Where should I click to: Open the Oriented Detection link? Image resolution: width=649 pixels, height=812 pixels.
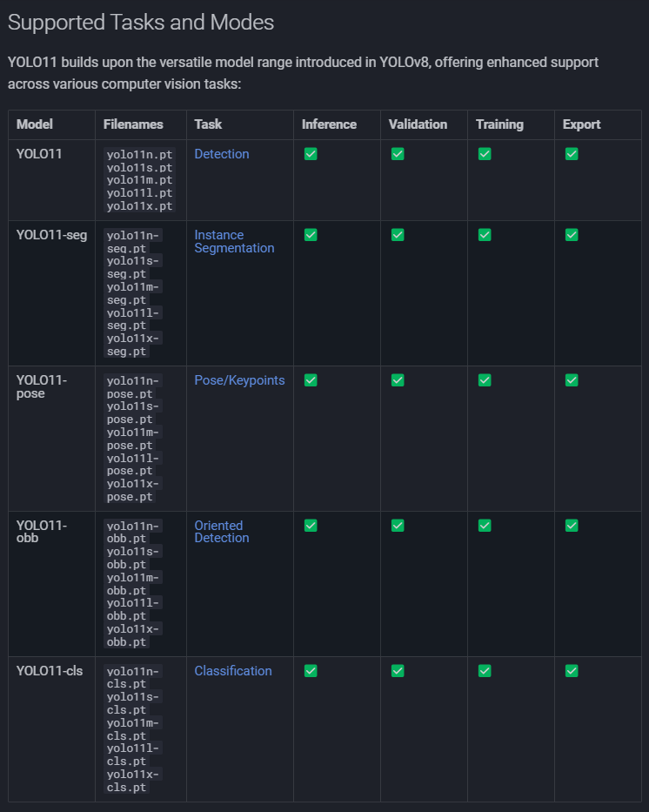coord(222,532)
